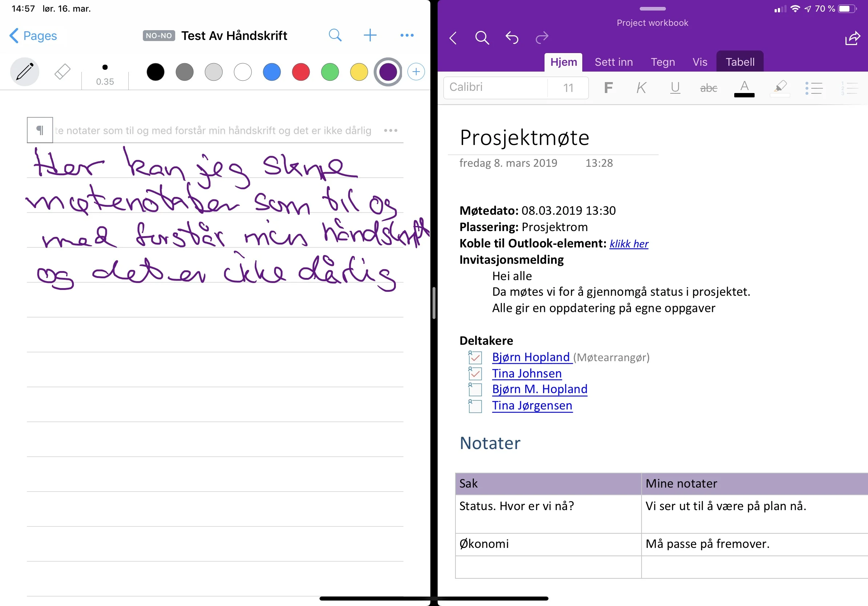
Task: Switch to the Sett inn ribbon tab
Action: 614,62
